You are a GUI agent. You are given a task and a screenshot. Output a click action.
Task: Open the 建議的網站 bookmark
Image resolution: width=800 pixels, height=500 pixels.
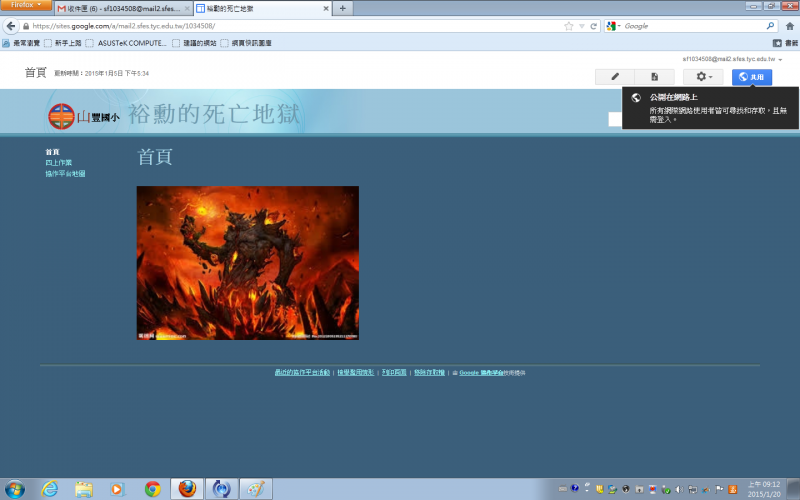pyautogui.click(x=194, y=43)
